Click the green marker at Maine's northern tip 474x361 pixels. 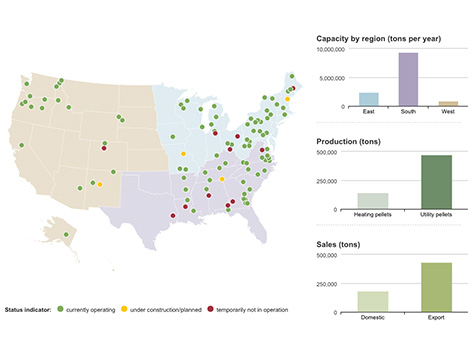(292, 76)
